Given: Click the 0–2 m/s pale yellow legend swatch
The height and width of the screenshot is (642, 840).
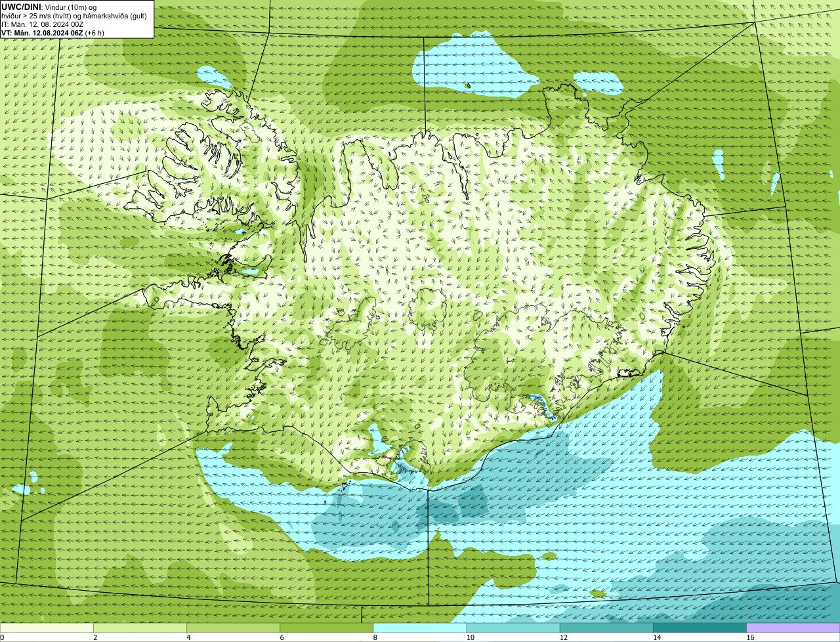Looking at the screenshot, I should coord(47,628).
